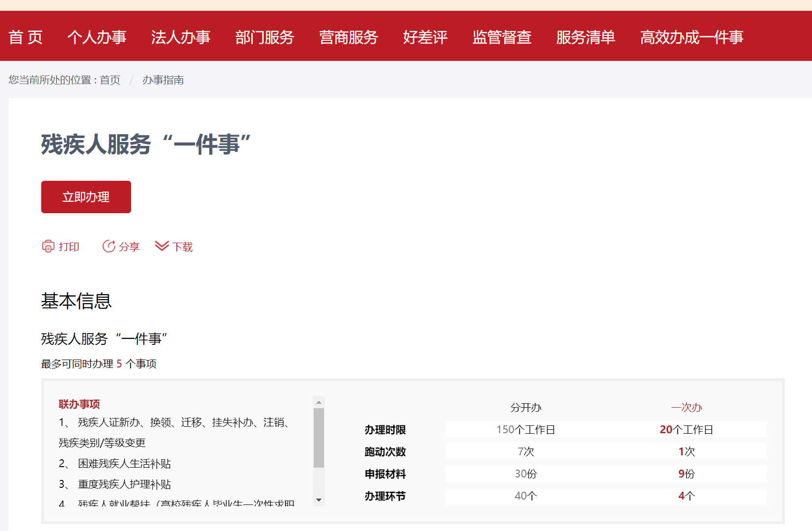Go to 个人办事 in the nav bar
This screenshot has width=812, height=531.
point(97,37)
